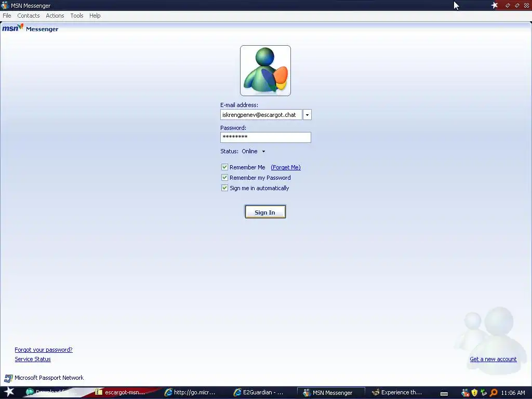Switch to the Download taskbar item
The width and height of the screenshot is (532, 399).
point(51,393)
